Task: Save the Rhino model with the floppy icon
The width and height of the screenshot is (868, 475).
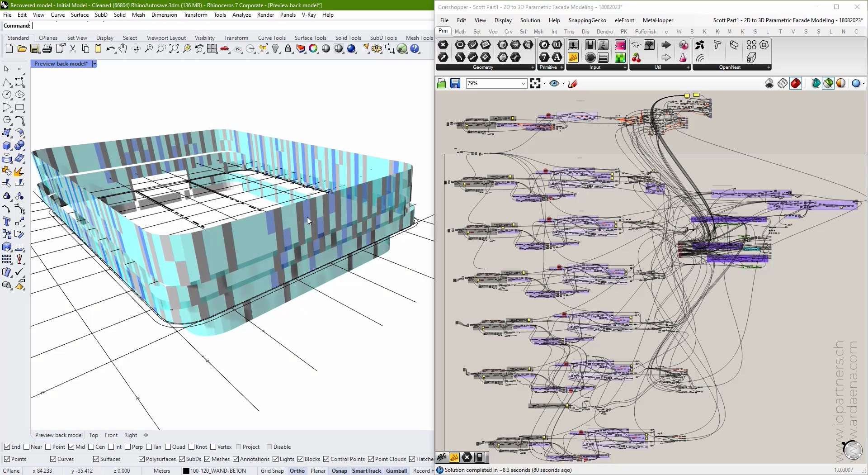Action: pos(34,49)
